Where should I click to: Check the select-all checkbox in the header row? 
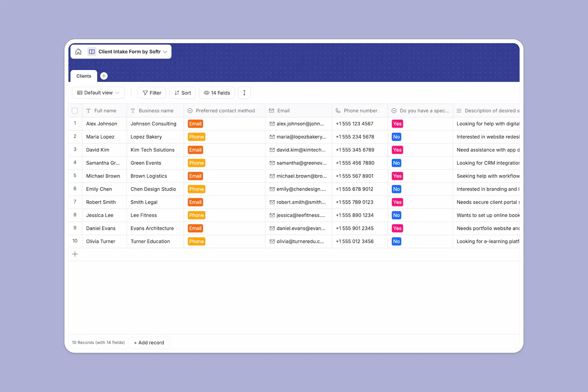[x=74, y=110]
